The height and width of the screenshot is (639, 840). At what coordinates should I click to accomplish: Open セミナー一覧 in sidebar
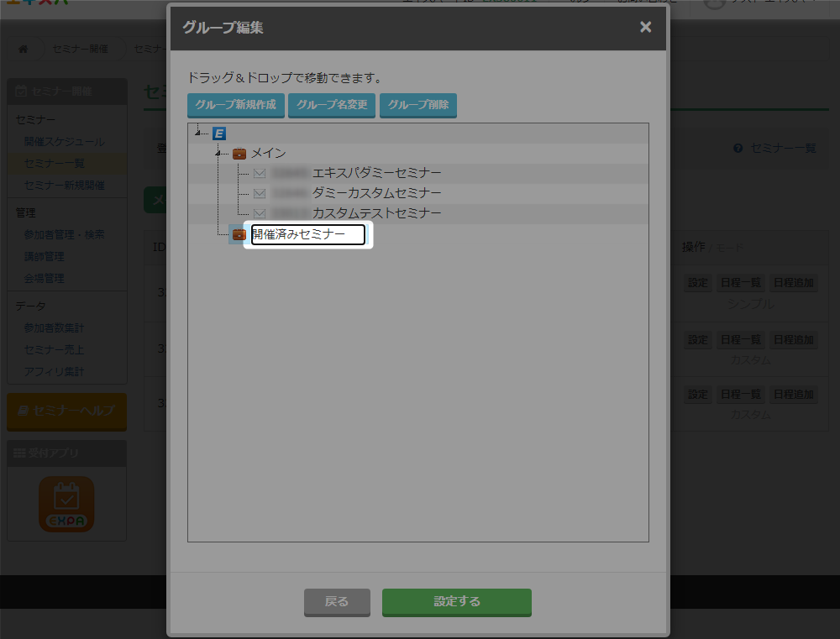(54, 164)
